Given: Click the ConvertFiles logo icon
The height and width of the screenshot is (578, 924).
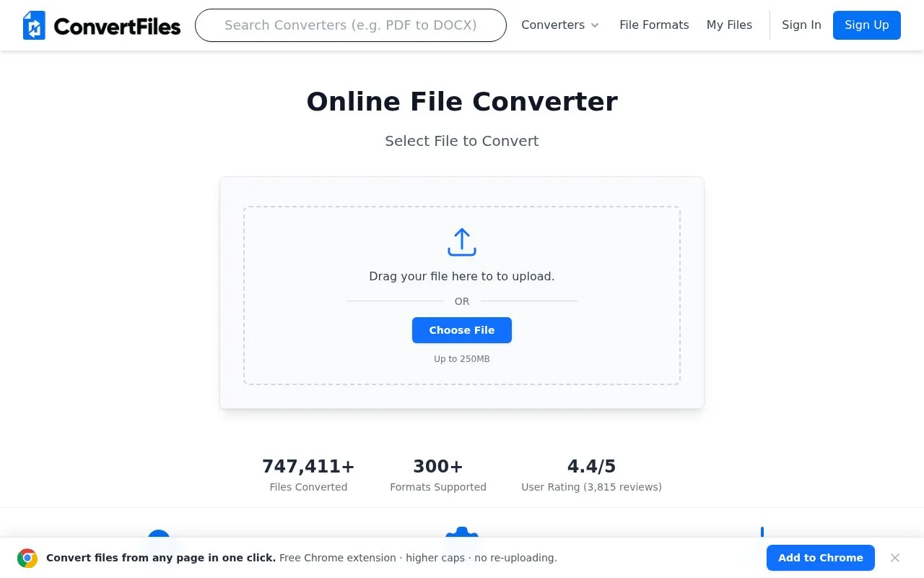Looking at the screenshot, I should (34, 25).
